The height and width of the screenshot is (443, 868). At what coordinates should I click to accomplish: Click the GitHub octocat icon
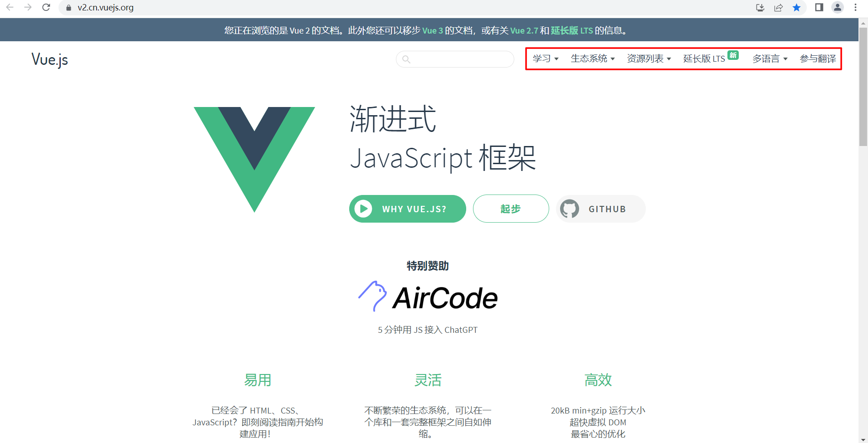[570, 209]
